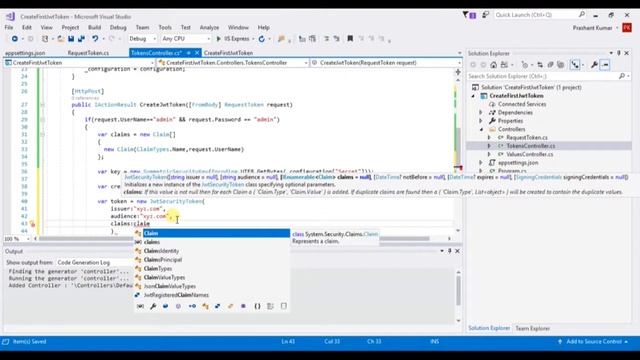Open the Debug configuration dropdown
This screenshot has width=640, height=360.
click(142, 39)
